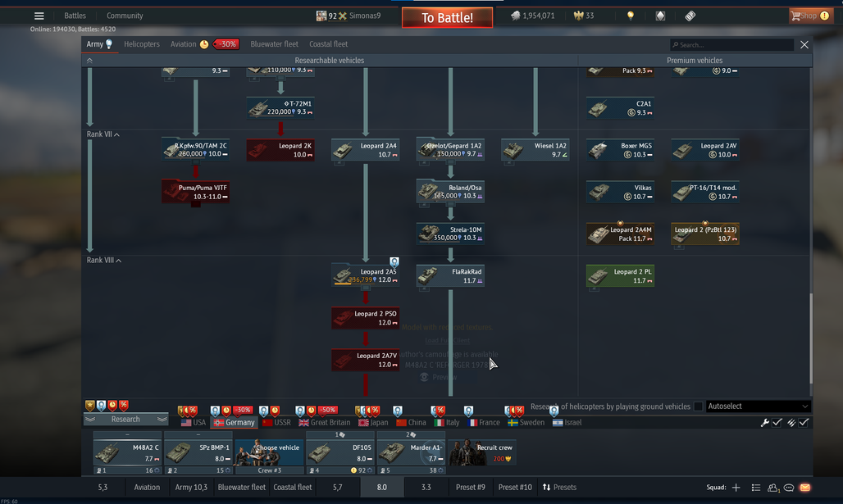
Task: Add a squad member with plus icon
Action: [x=736, y=488]
